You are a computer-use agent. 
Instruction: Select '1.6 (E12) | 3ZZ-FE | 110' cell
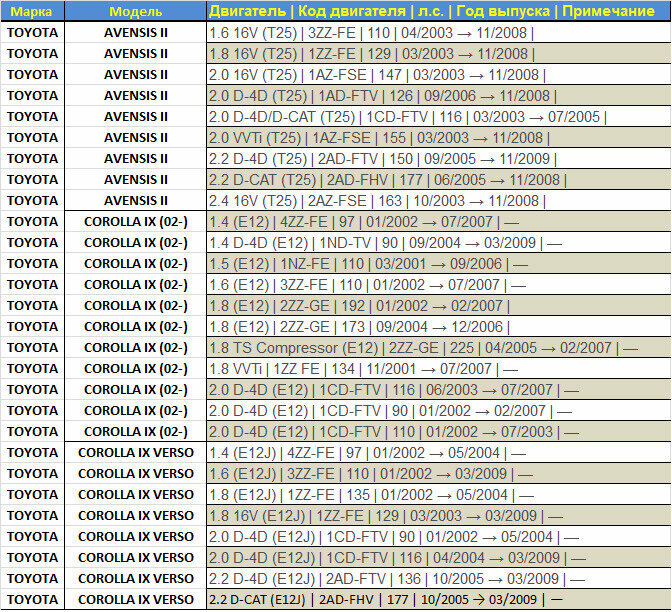439,285
